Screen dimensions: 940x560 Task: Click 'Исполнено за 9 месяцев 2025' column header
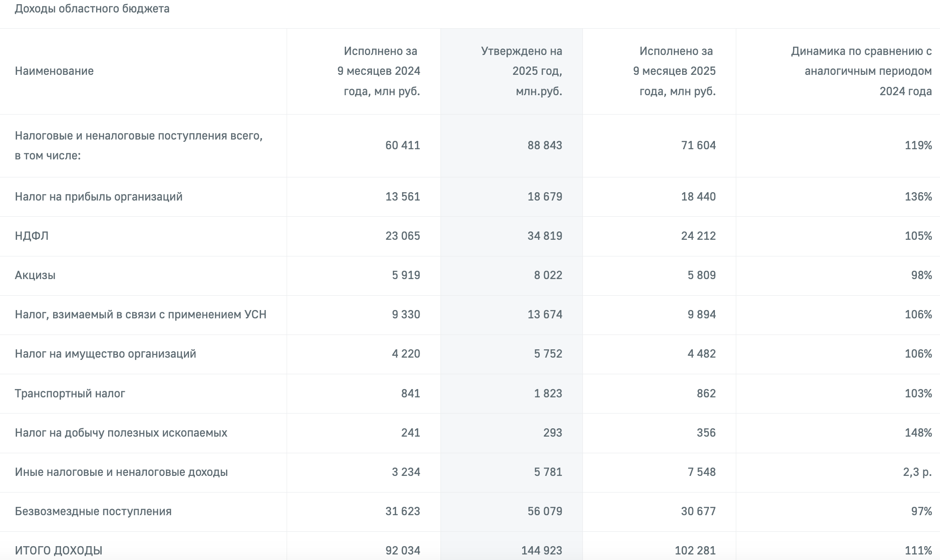tap(675, 71)
